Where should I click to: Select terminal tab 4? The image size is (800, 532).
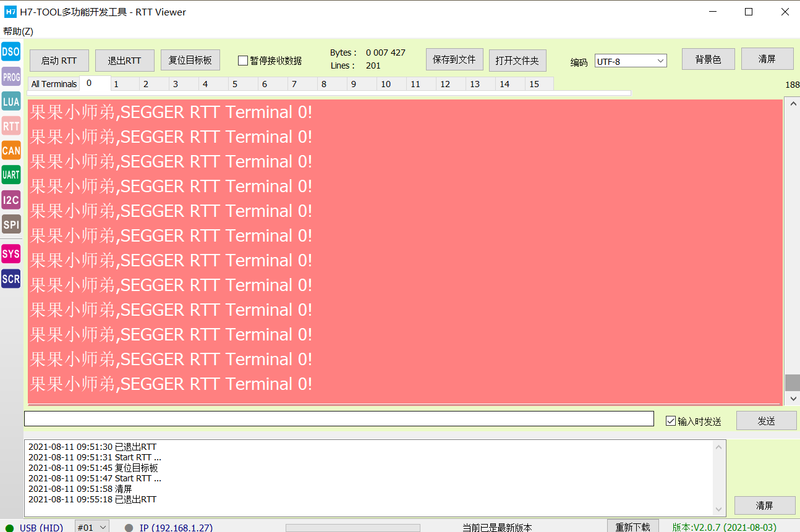pyautogui.click(x=214, y=84)
